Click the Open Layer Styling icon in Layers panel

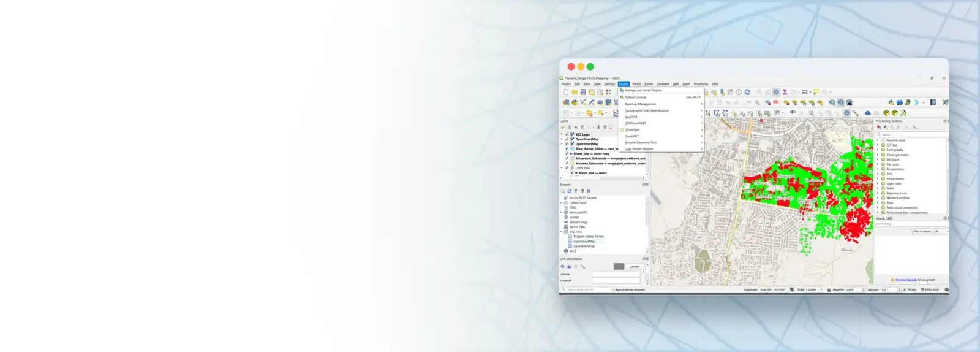(x=562, y=128)
